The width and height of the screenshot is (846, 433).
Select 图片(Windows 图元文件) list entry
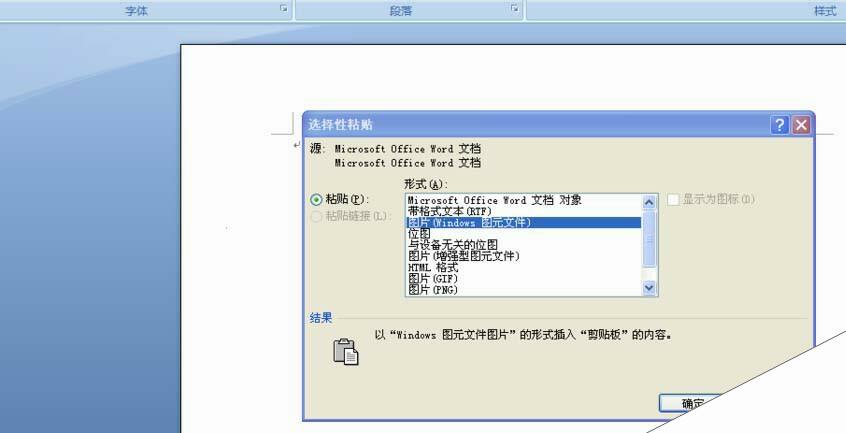coord(523,223)
